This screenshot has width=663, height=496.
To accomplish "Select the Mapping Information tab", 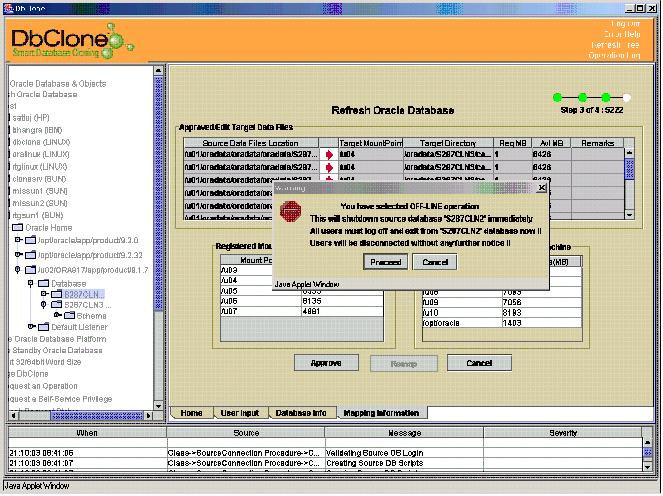I will [381, 413].
